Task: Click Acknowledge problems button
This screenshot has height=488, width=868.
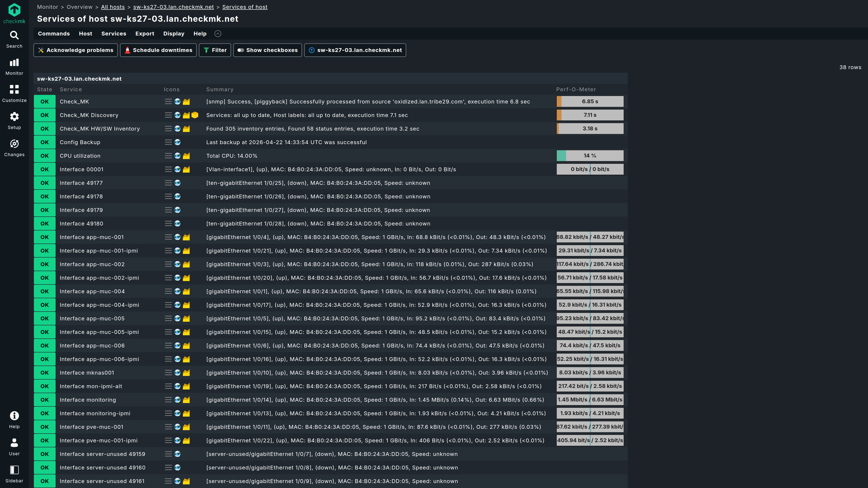Action: click(75, 50)
